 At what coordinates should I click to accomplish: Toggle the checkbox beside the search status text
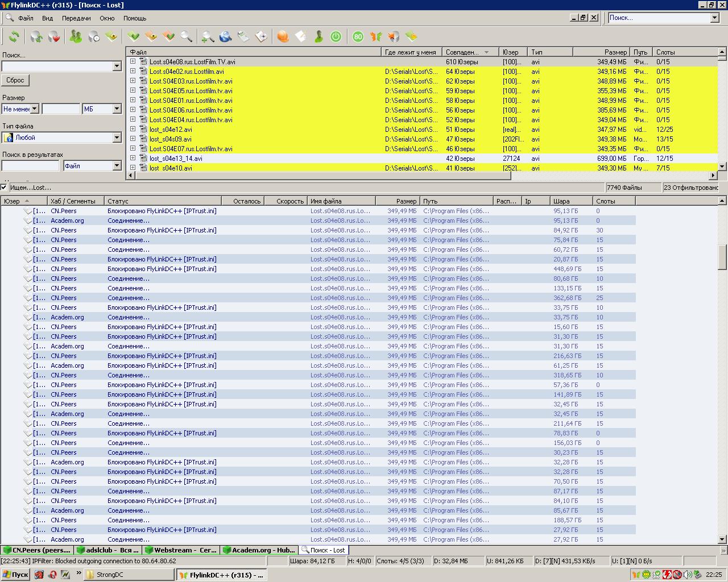pyautogui.click(x=4, y=187)
